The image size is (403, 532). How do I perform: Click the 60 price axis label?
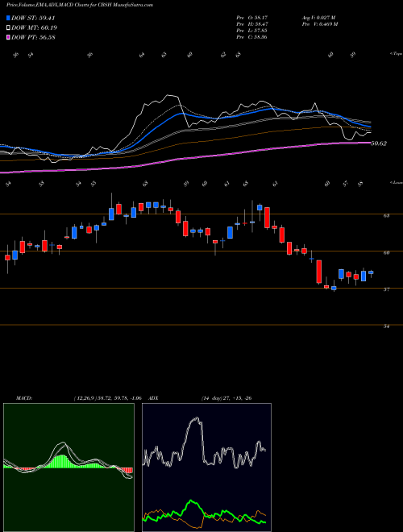tap(386, 252)
